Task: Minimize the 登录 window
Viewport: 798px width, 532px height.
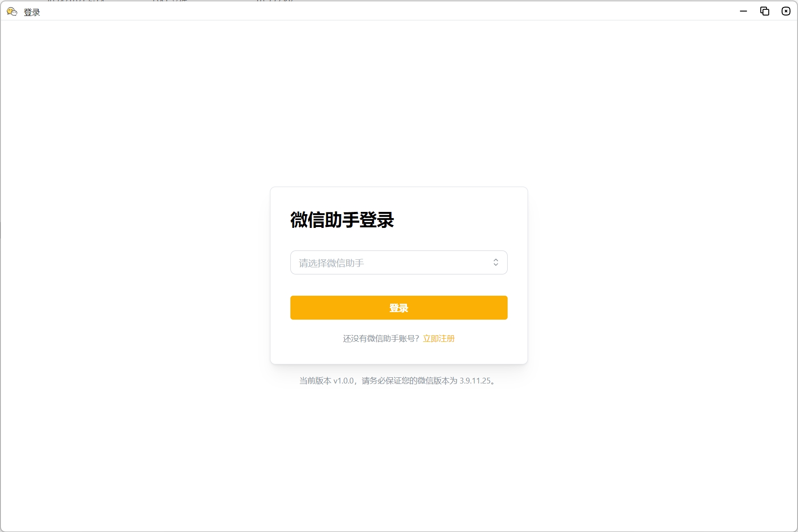Action: point(743,11)
